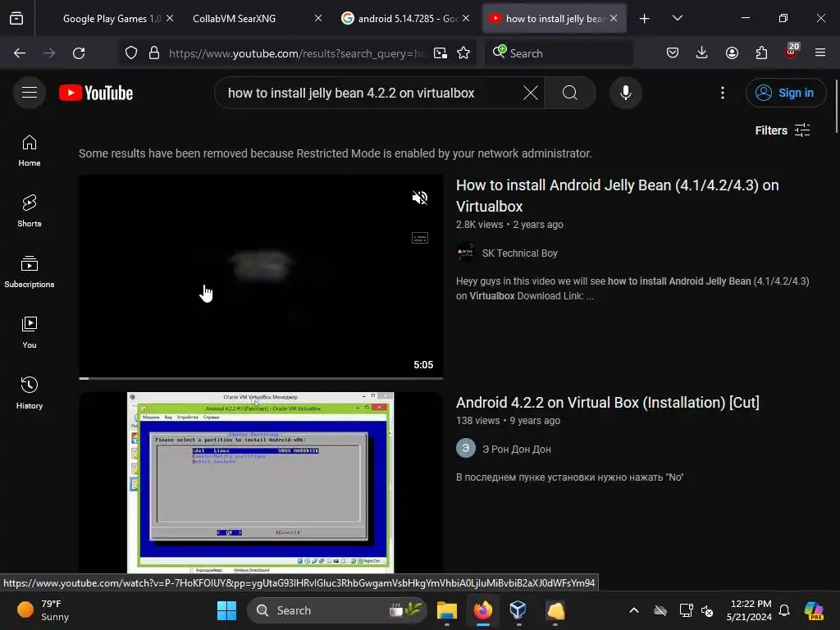840x630 pixels.
Task: Go to YouTube home via logo
Action: coord(96,93)
